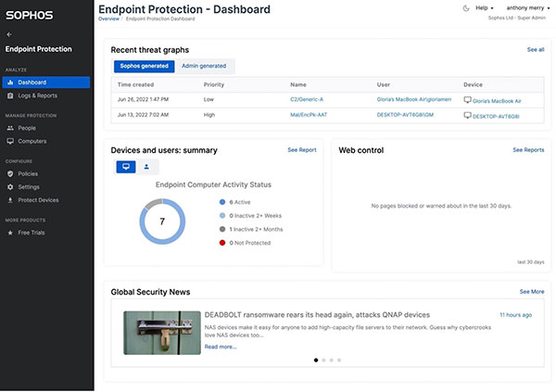Viewport: 556px width, 392px height.
Task: Switch to the Admin generated tab
Action: 203,66
